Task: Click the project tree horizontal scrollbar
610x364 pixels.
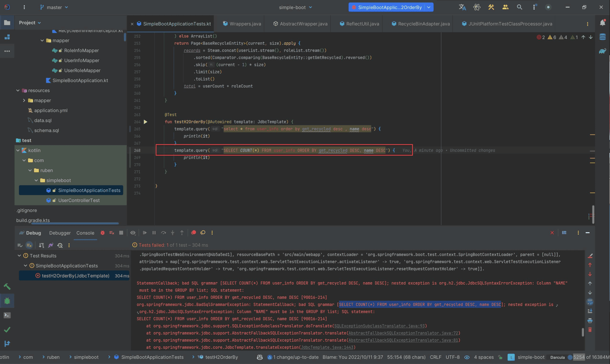Action: [75, 223]
